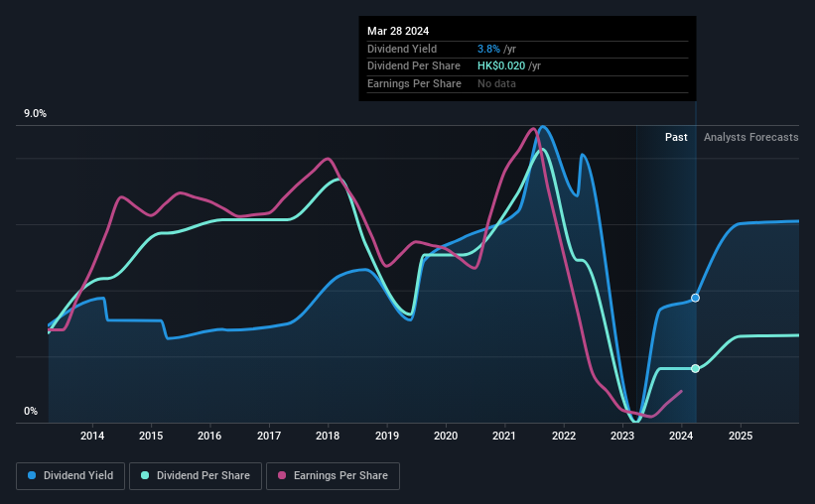Image resolution: width=815 pixels, height=504 pixels.
Task: Click the pink Earnings Per Share legend dot
Action: click(x=282, y=475)
